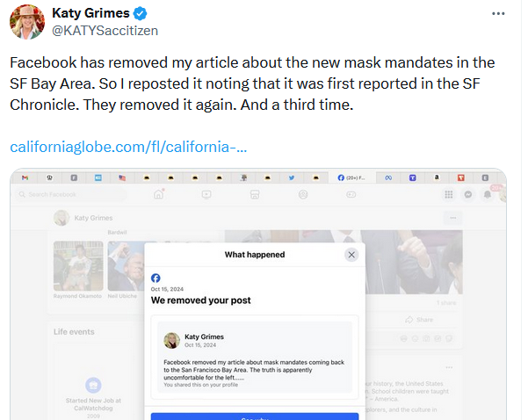Open the Facebook Marketplace icon
The height and width of the screenshot is (420, 528).
pos(256,194)
